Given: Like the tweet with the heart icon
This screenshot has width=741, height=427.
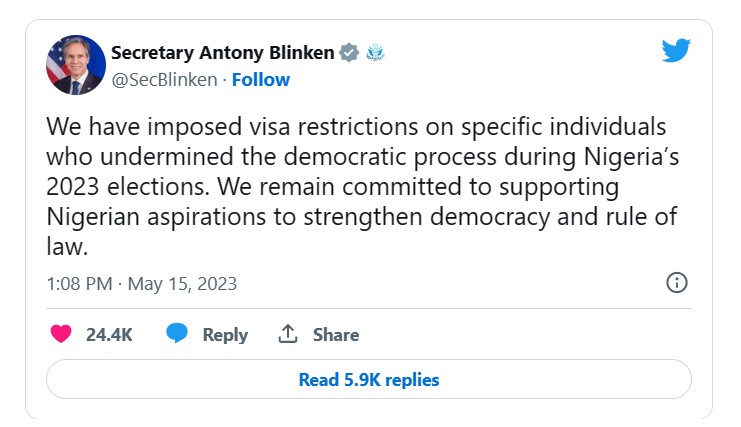Looking at the screenshot, I should [x=61, y=335].
